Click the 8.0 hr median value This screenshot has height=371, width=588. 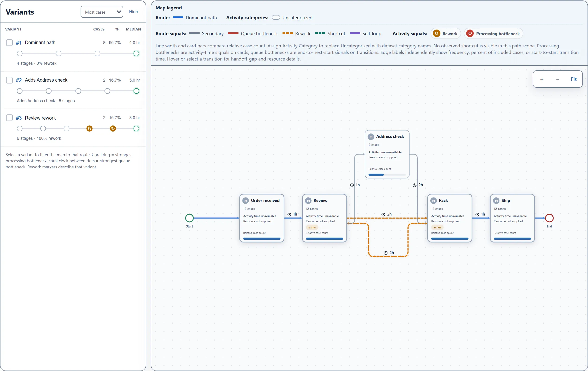pos(134,118)
